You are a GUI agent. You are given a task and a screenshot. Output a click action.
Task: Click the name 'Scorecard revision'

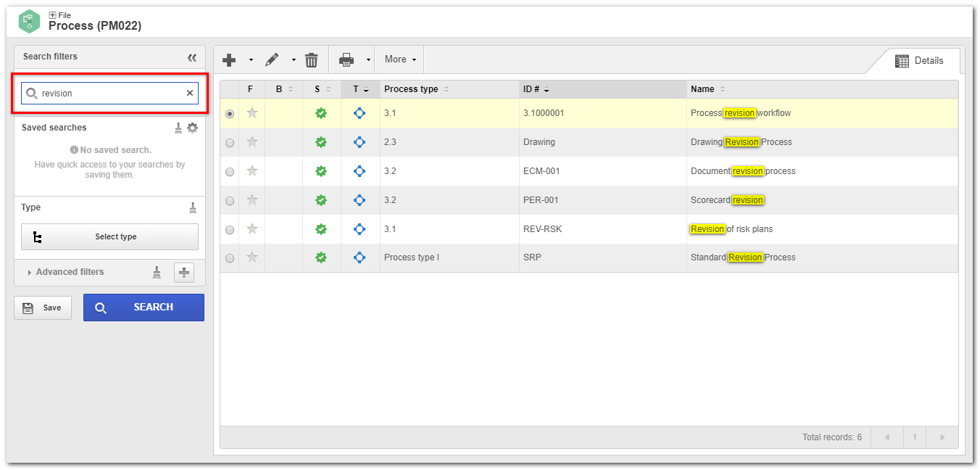click(728, 200)
